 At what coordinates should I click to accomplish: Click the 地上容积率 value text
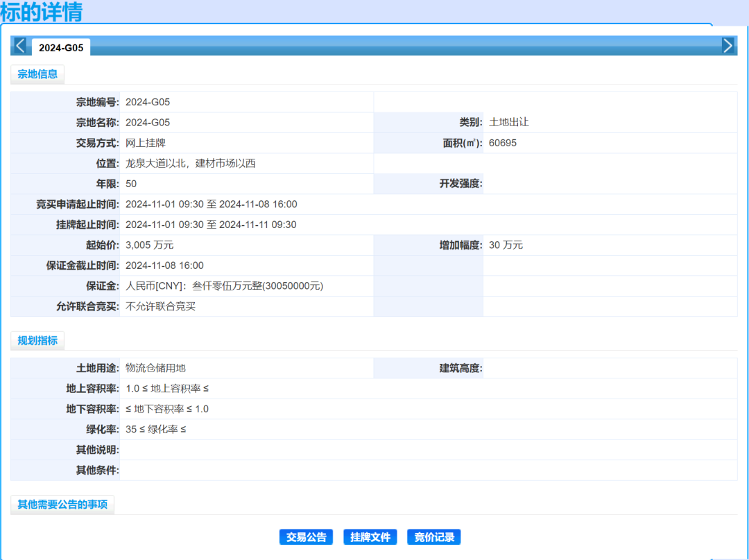click(x=167, y=389)
